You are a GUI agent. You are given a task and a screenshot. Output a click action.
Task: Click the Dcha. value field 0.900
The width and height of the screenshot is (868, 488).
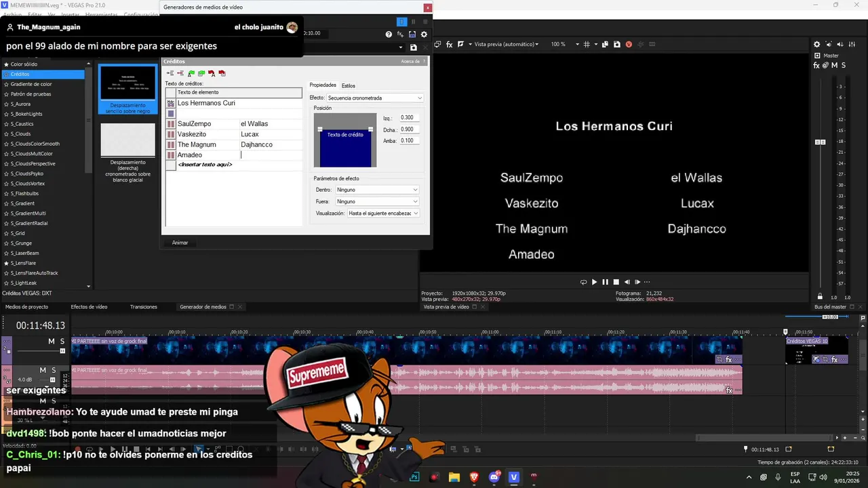409,129
